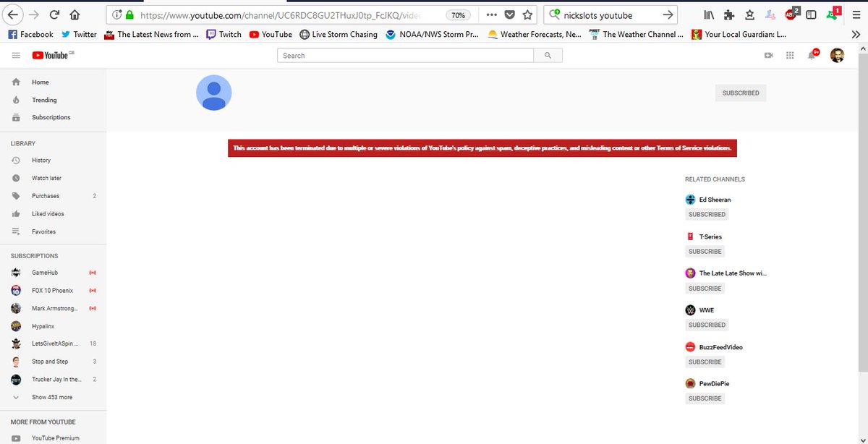The width and height of the screenshot is (868, 444).
Task: Toggle the SUBSCRIBED button under WWE
Action: pos(707,325)
